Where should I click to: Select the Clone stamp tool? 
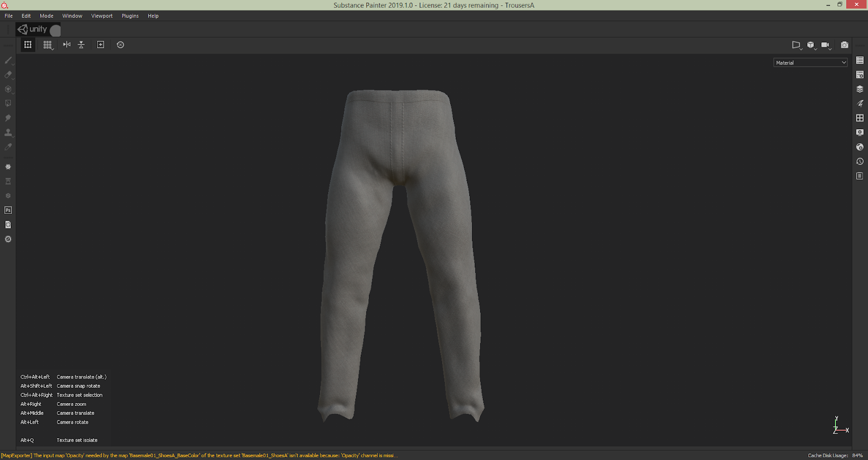pyautogui.click(x=8, y=132)
